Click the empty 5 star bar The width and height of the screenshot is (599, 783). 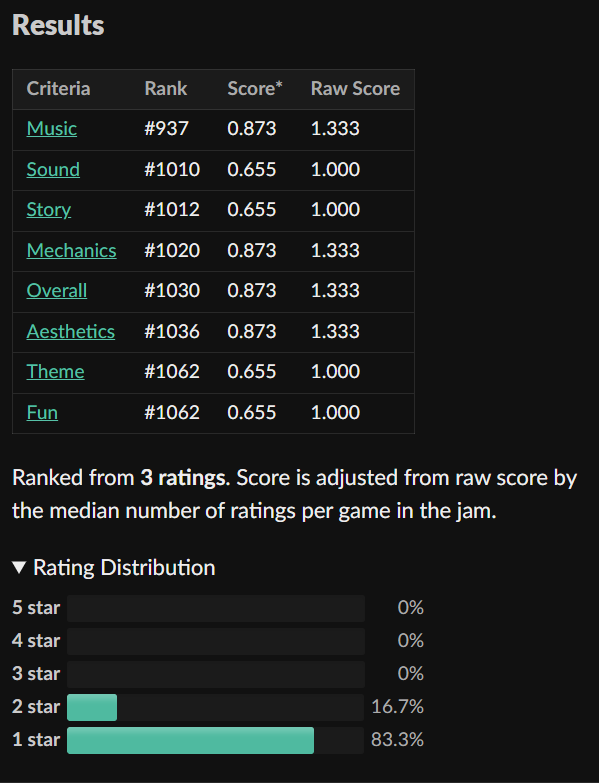point(216,608)
